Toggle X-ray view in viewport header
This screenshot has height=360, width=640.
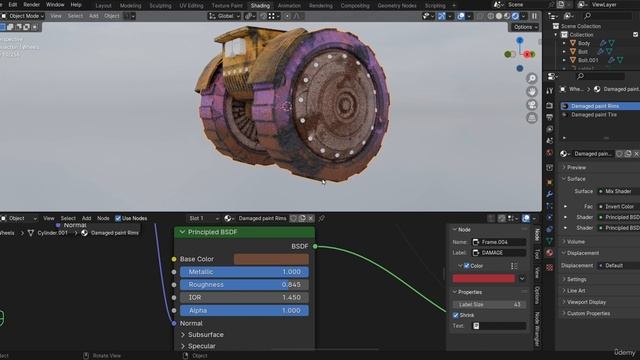[x=480, y=16]
